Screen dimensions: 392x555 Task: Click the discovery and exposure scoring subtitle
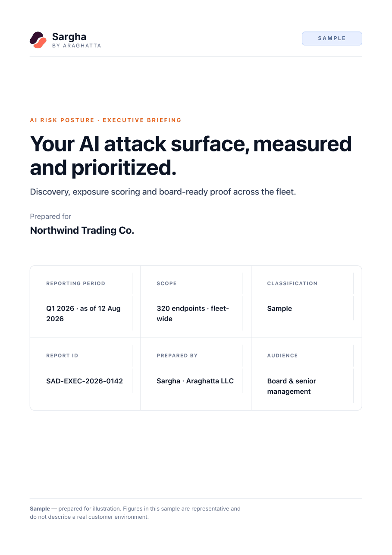(163, 192)
